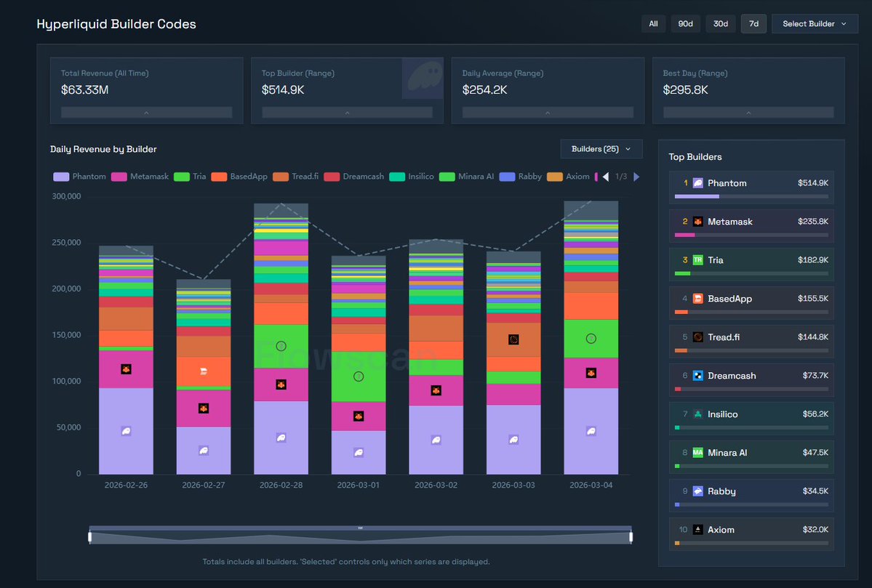Collapse the Total Revenue card chevron
The width and height of the screenshot is (872, 588).
tap(146, 113)
